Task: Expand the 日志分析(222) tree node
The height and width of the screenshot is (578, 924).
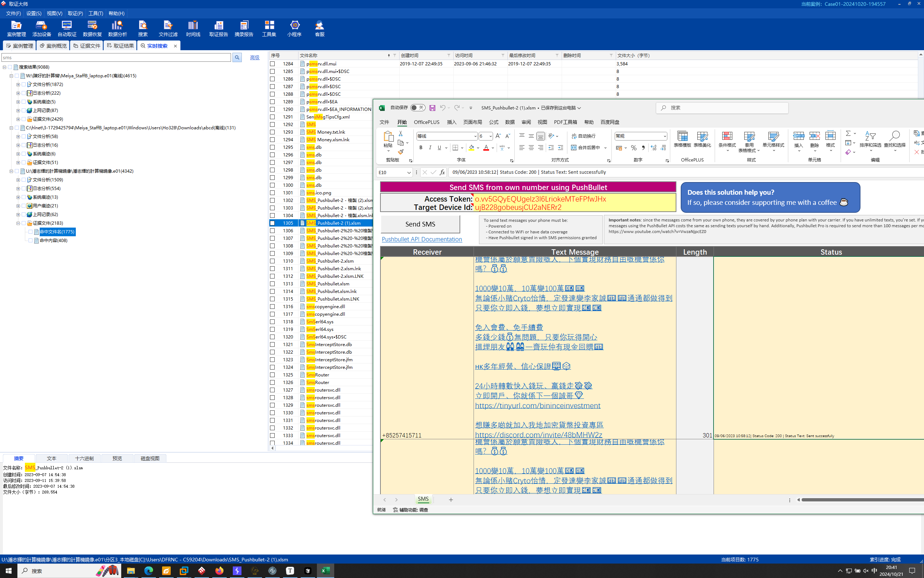Action: tap(18, 93)
